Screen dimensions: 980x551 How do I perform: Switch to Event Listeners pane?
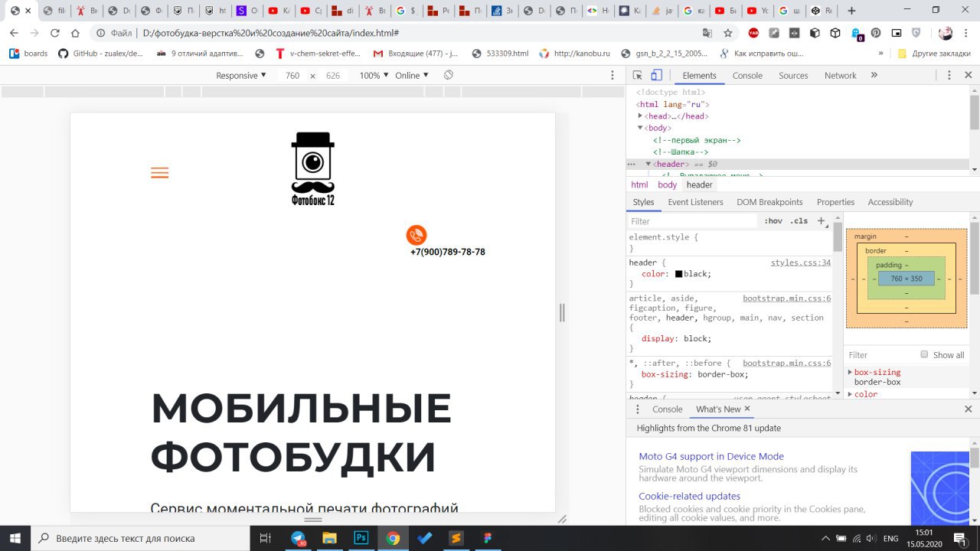pos(695,202)
